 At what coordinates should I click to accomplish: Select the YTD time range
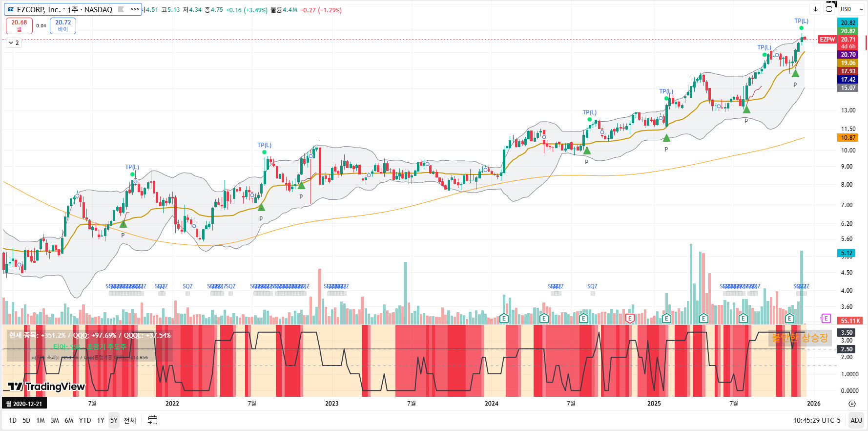pos(85,420)
